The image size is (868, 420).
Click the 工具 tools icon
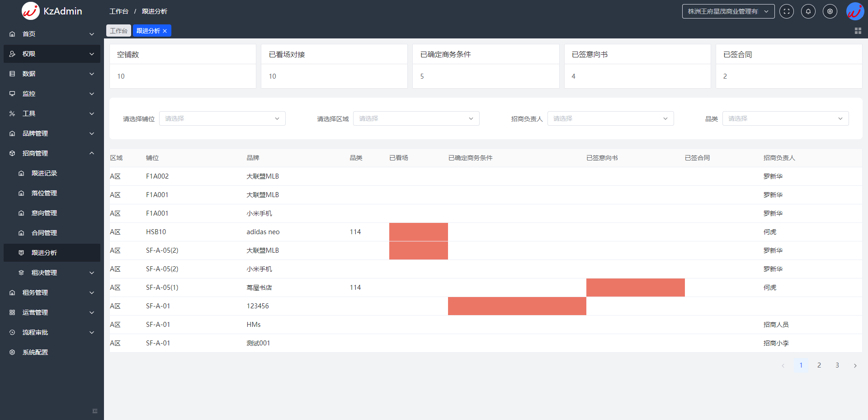coord(12,113)
